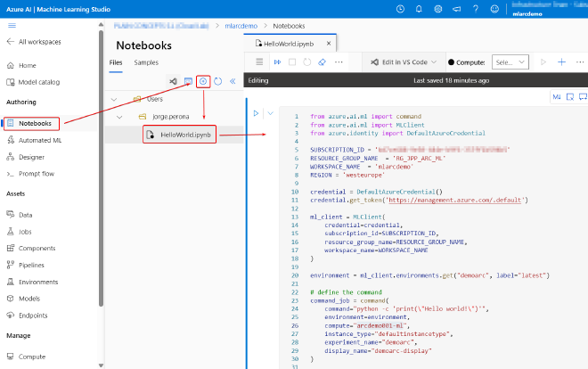This screenshot has height=369, width=588.
Task: Restart the kernel circular arrow icon
Action: coord(307,61)
